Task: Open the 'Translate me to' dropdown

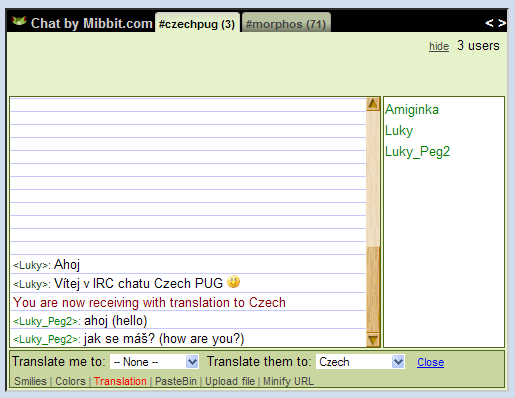Action: pos(154,362)
